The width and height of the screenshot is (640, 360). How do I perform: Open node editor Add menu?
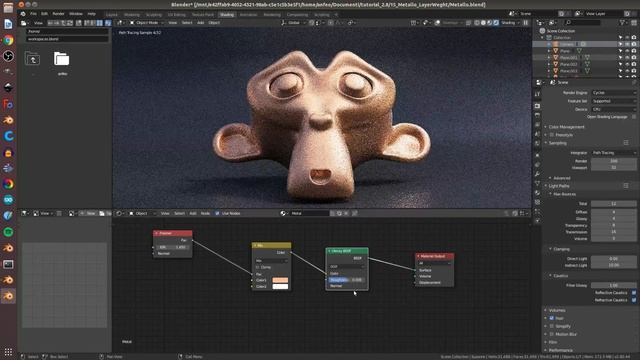pos(193,213)
